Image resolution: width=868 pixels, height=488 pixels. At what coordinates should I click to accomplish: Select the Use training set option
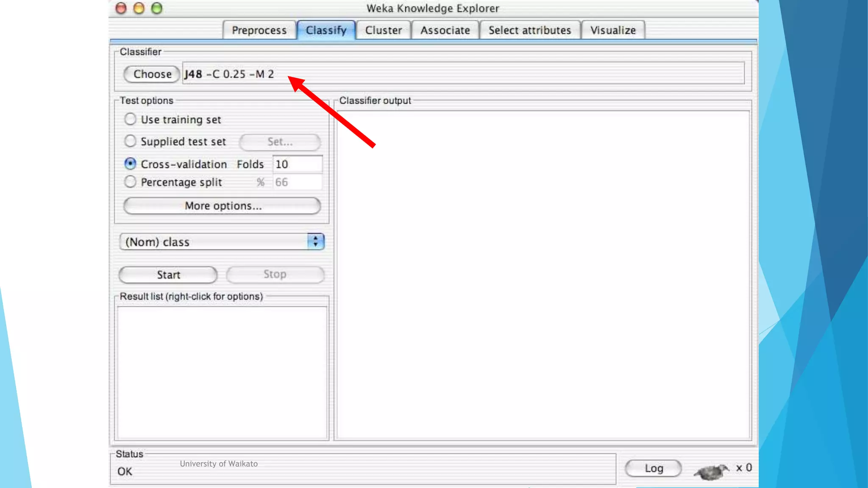[130, 119]
